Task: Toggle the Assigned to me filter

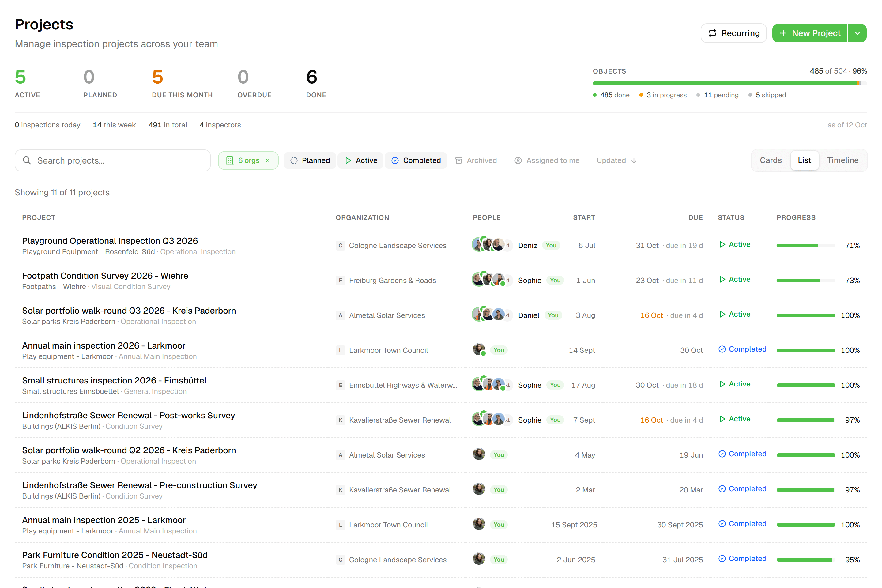Action: tap(547, 160)
